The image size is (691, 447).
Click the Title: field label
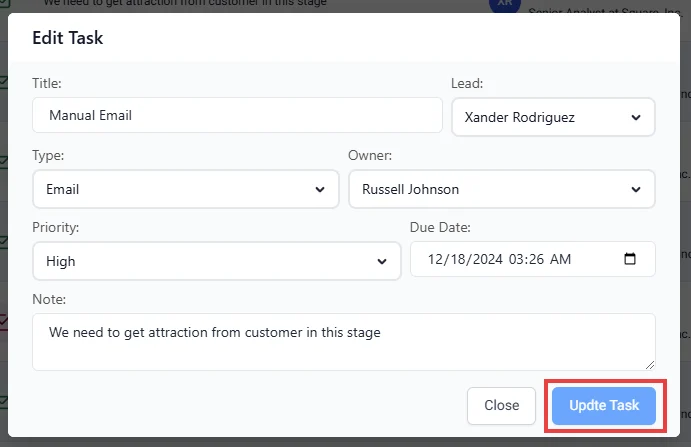(x=47, y=83)
